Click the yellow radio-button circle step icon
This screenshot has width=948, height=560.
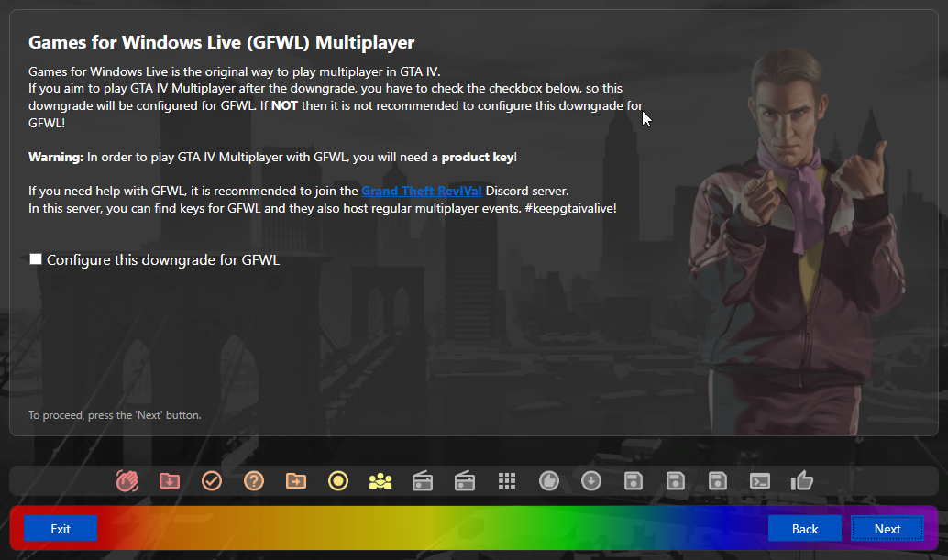coord(338,481)
